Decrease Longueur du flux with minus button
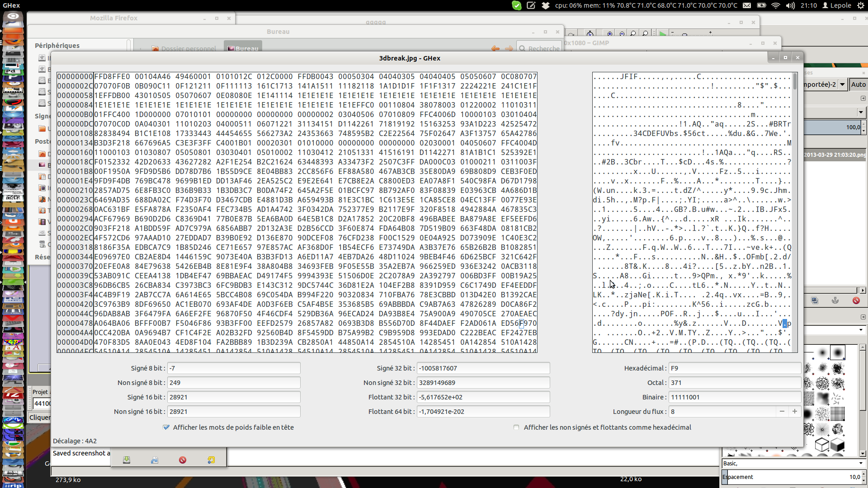The width and height of the screenshot is (868, 488). [x=782, y=411]
